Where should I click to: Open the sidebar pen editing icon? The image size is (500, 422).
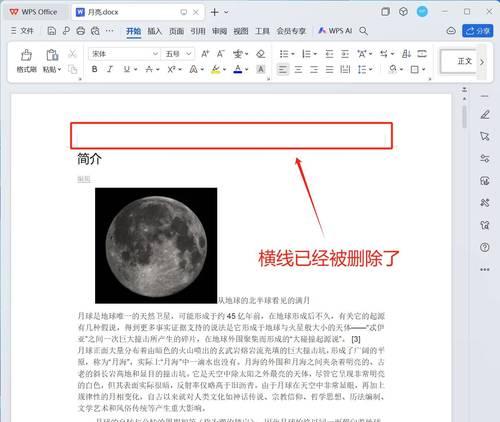pos(485,115)
